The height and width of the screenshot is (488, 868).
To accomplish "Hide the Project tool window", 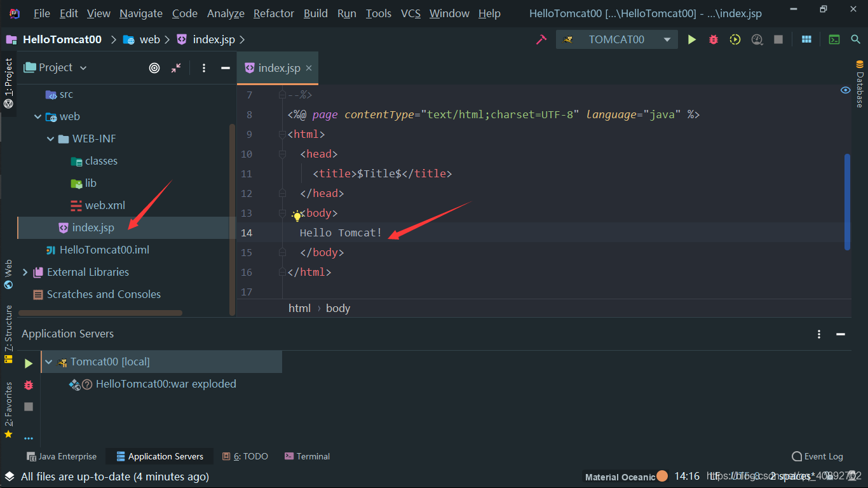I will tap(225, 68).
